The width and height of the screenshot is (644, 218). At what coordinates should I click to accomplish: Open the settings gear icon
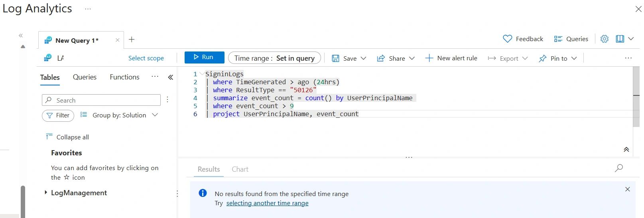pyautogui.click(x=605, y=39)
